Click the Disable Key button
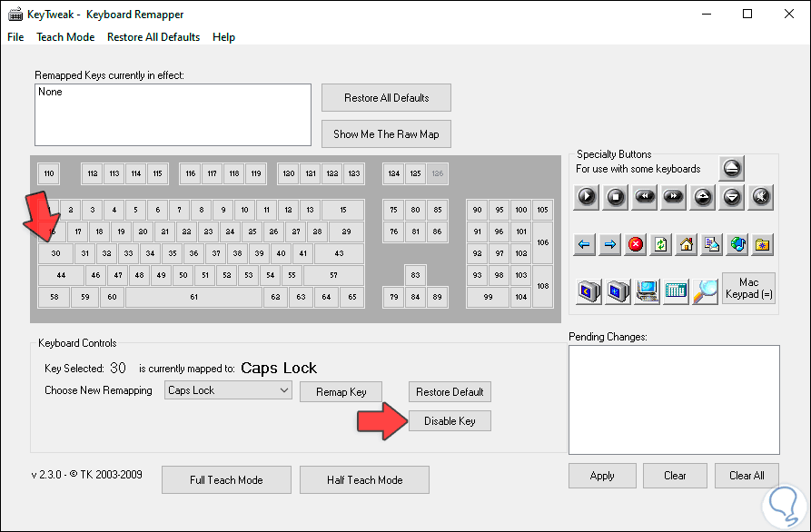Screen dimensions: 811x532 (x=450, y=421)
